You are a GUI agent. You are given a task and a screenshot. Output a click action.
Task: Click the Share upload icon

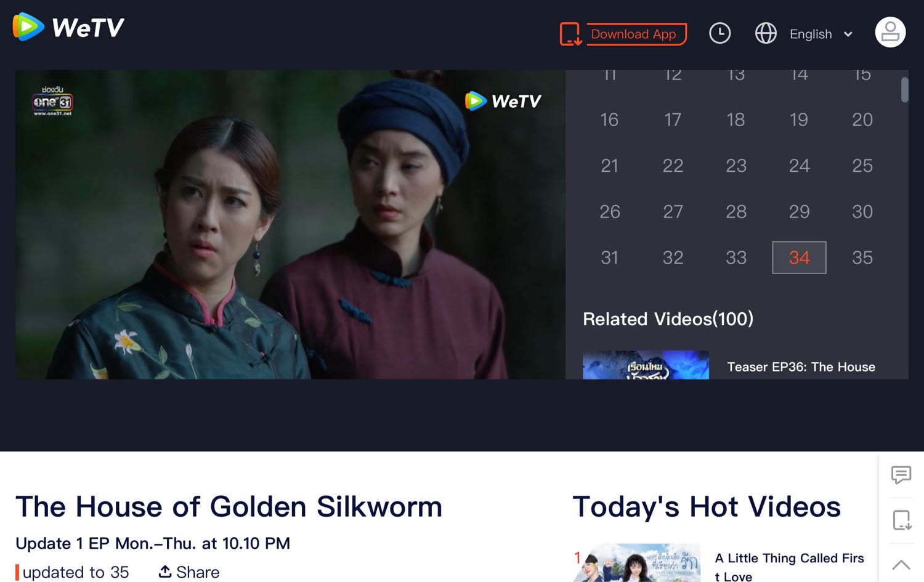click(165, 572)
